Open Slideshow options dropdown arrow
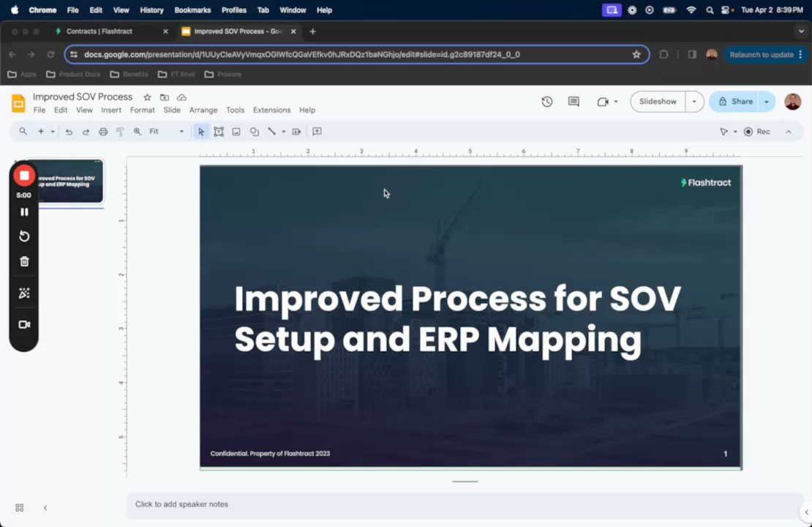Image resolution: width=812 pixels, height=527 pixels. (694, 102)
